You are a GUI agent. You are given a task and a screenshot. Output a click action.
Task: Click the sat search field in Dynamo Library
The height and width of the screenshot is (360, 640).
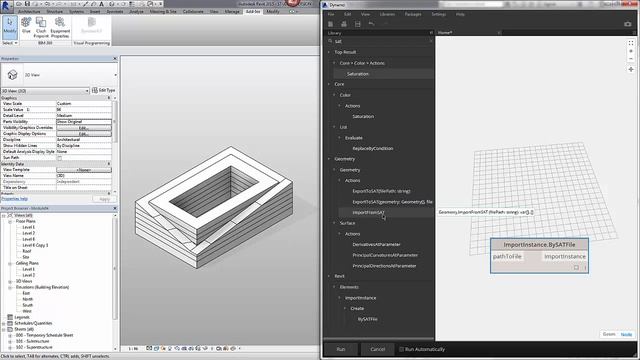coord(382,41)
